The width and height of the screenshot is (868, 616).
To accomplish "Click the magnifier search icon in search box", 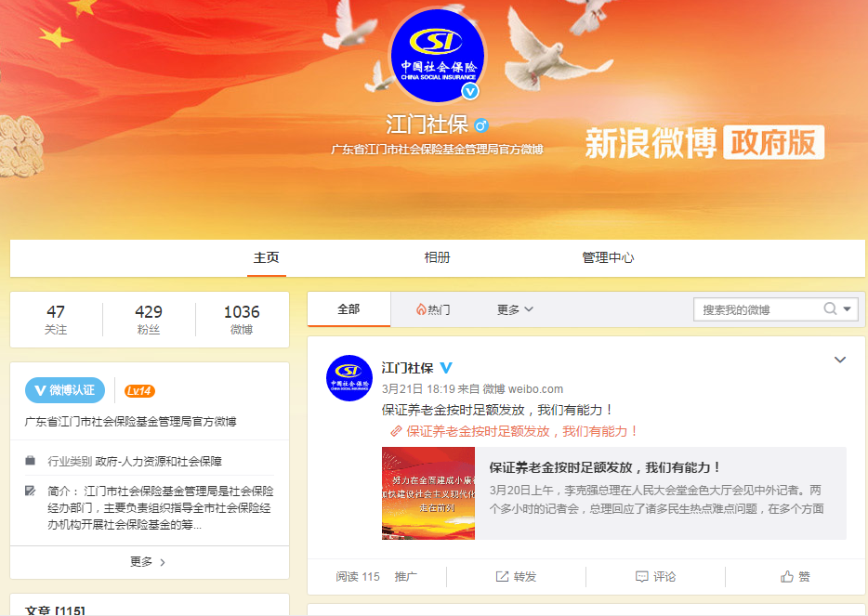I will pos(830,308).
